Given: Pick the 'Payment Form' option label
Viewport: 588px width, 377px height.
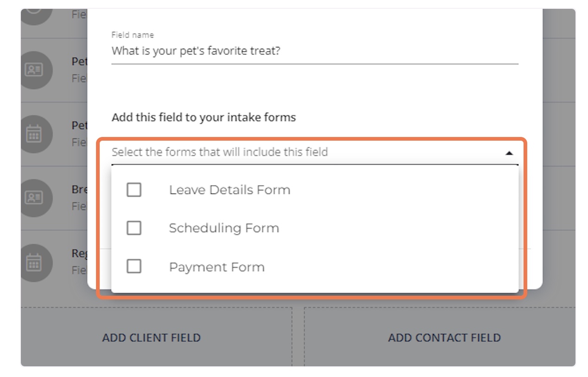Looking at the screenshot, I should tap(217, 267).
